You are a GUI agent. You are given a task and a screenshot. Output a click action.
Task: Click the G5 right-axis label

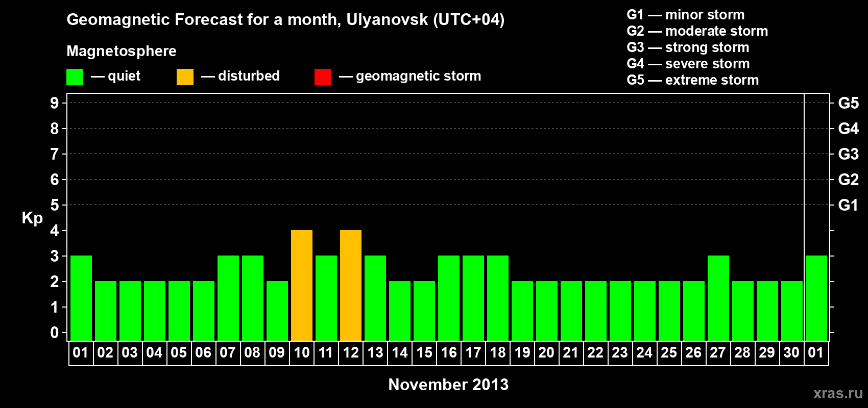[849, 103]
